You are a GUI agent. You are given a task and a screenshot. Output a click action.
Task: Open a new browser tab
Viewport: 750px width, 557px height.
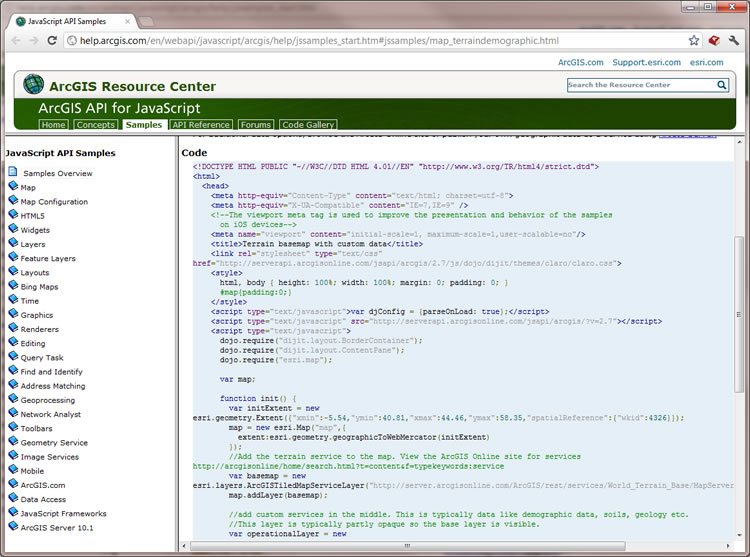(x=146, y=22)
